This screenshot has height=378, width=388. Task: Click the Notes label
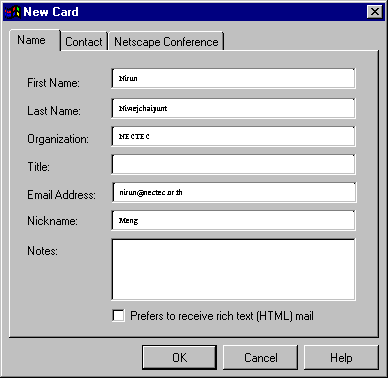point(42,251)
